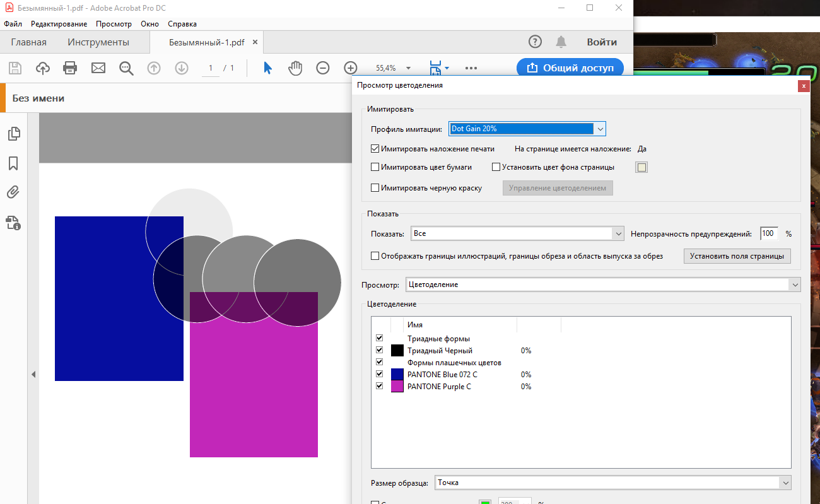Viewport: 820px width, 504px height.
Task: Open the Attachments paperclip panel
Action: click(x=13, y=192)
